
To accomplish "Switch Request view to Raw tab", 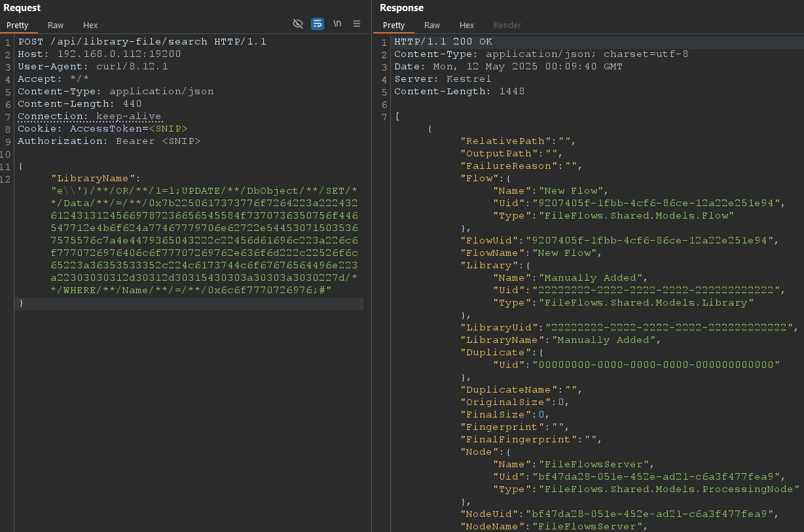I will coord(56,25).
